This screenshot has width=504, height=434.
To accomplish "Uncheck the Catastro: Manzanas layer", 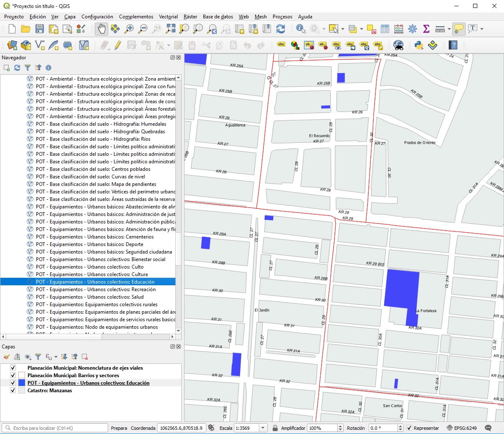I will 13,391.
